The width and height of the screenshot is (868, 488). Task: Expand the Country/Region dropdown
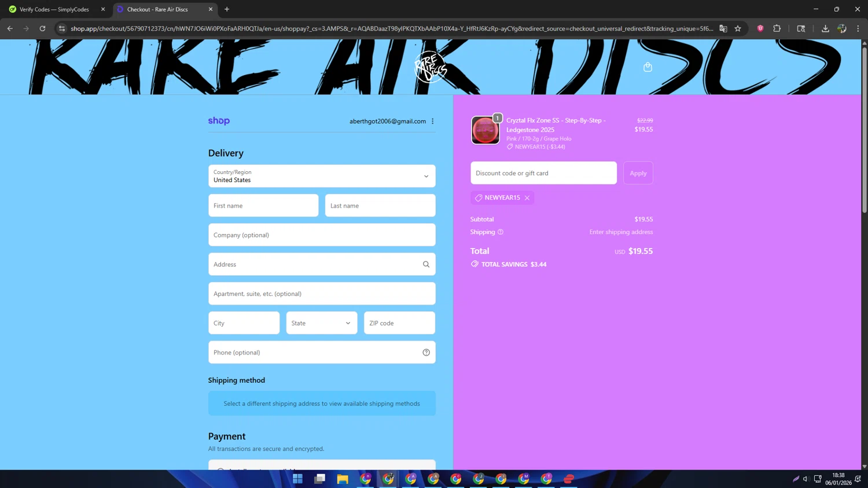click(322, 176)
